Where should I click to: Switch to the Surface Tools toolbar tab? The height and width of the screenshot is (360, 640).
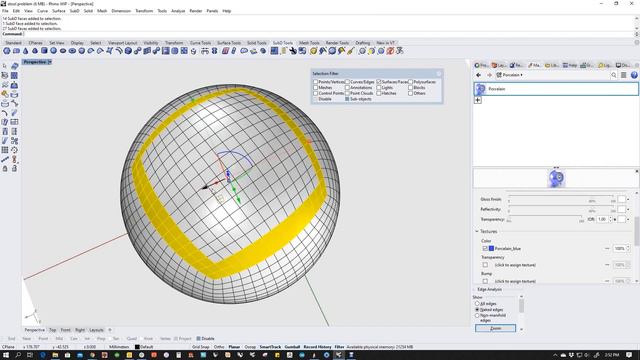pyautogui.click(x=229, y=43)
